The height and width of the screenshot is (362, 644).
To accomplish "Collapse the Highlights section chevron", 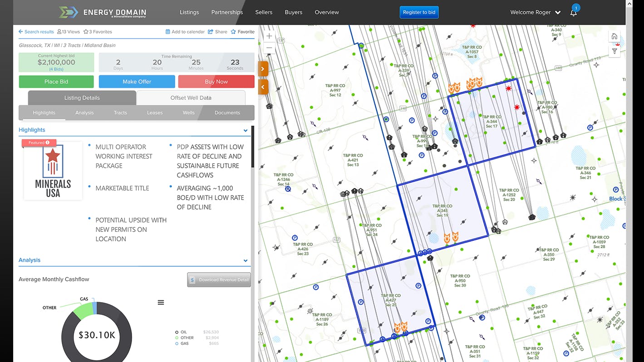I will [x=246, y=131].
